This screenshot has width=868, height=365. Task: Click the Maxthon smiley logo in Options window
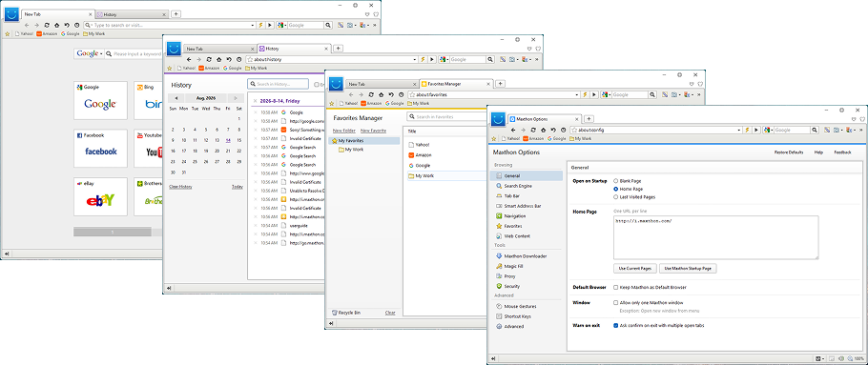498,119
